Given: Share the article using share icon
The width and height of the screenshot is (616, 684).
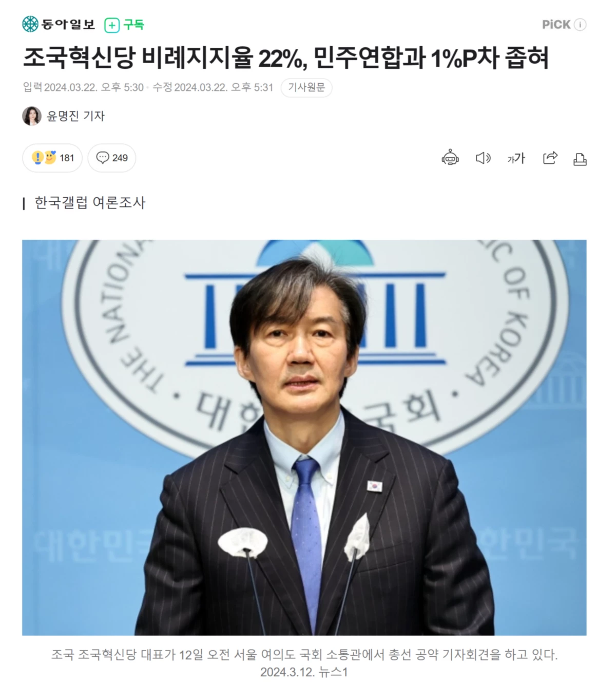Looking at the screenshot, I should pyautogui.click(x=550, y=158).
